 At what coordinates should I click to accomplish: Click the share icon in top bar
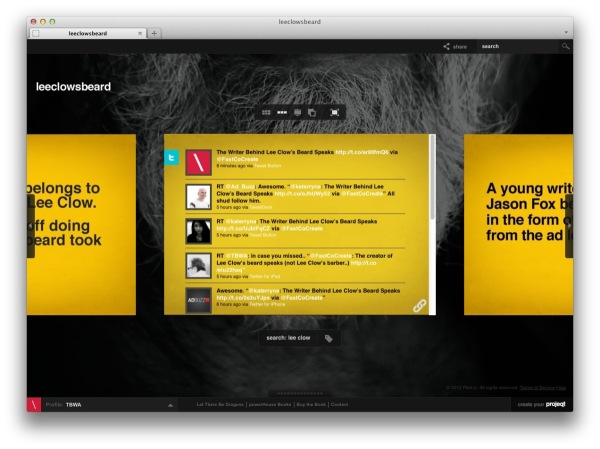point(446,46)
